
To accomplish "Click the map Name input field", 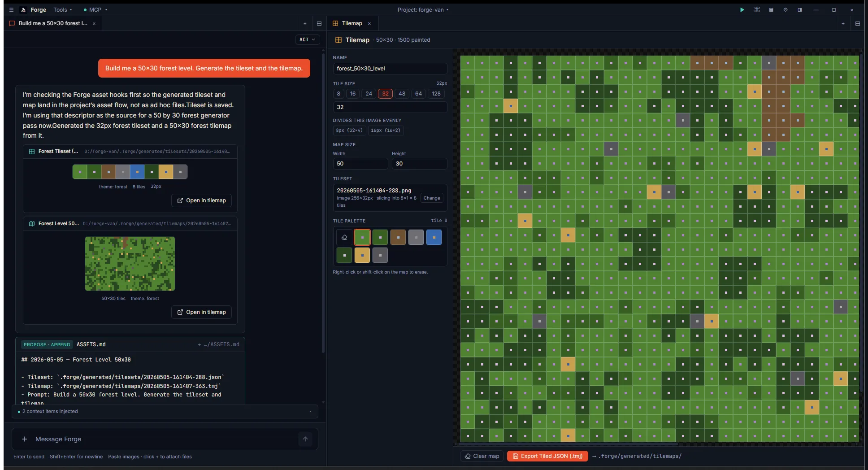I will [390, 69].
